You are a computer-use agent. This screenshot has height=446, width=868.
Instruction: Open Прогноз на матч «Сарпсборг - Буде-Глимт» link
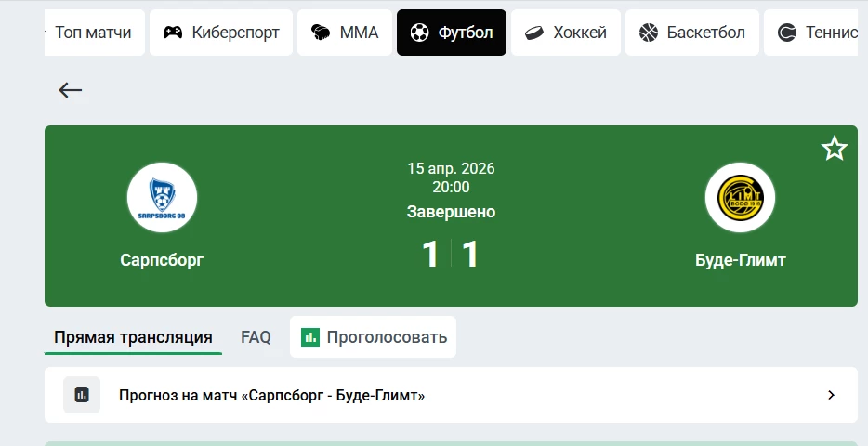pyautogui.click(x=271, y=396)
